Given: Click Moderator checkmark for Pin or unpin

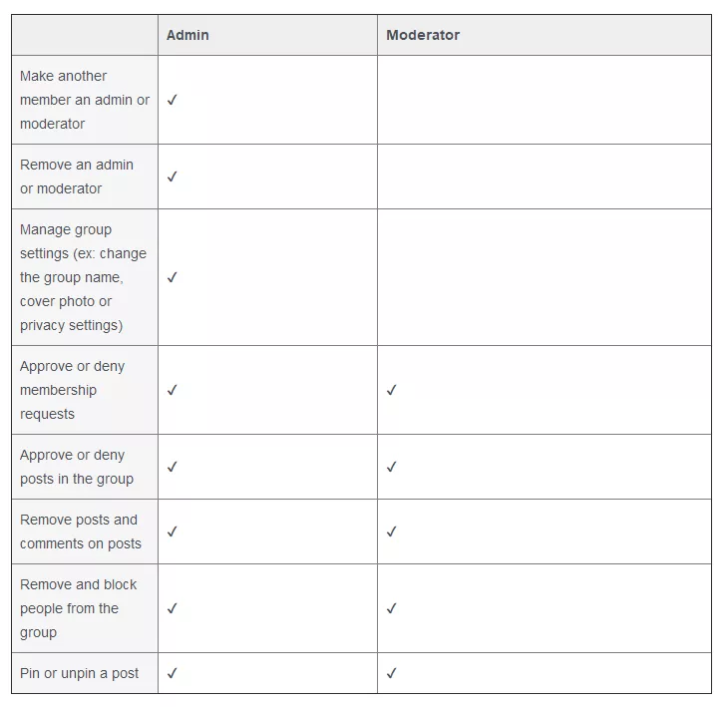Looking at the screenshot, I should click(391, 673).
